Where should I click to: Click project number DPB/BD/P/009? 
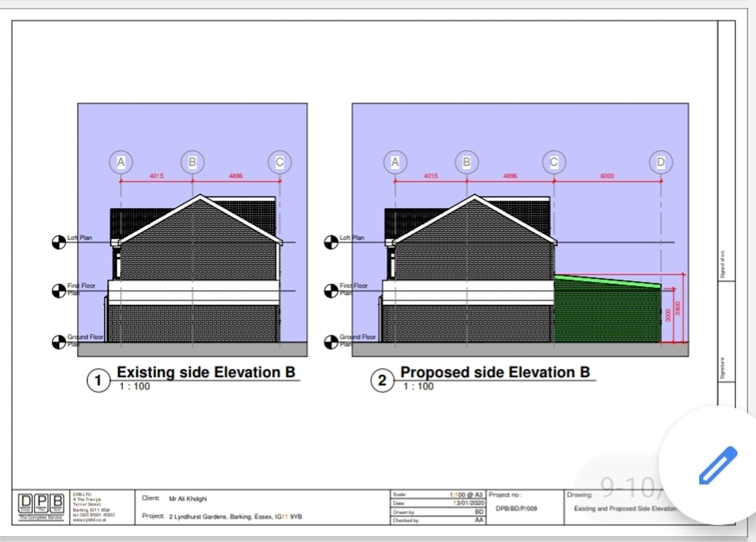[516, 509]
